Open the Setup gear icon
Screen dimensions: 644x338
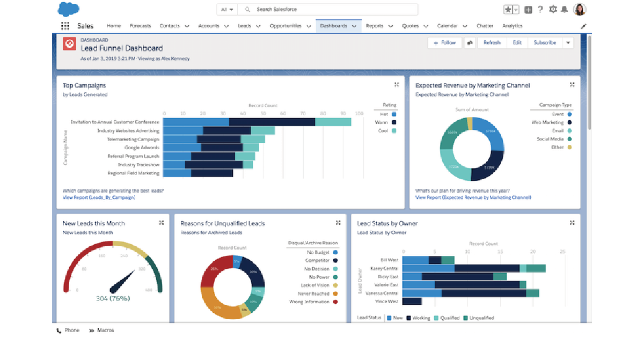553,9
